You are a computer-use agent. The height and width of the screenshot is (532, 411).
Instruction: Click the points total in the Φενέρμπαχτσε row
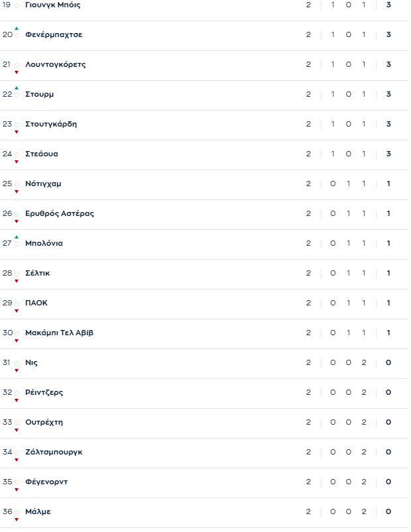click(x=388, y=34)
